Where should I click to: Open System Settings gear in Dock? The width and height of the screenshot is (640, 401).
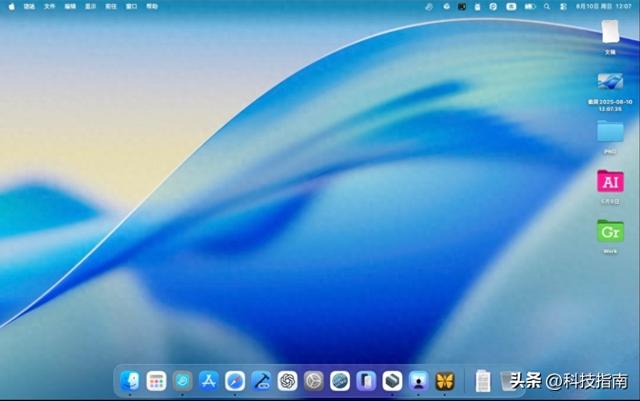pyautogui.click(x=313, y=381)
